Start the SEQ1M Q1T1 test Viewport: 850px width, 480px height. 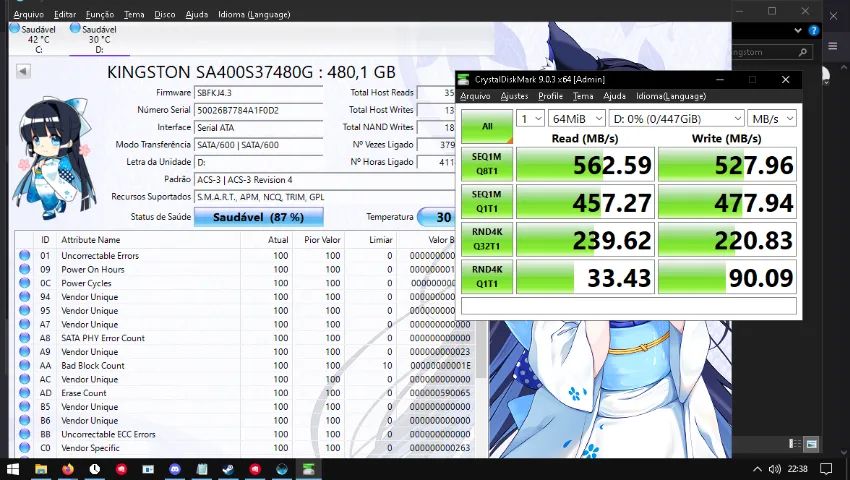click(x=487, y=201)
